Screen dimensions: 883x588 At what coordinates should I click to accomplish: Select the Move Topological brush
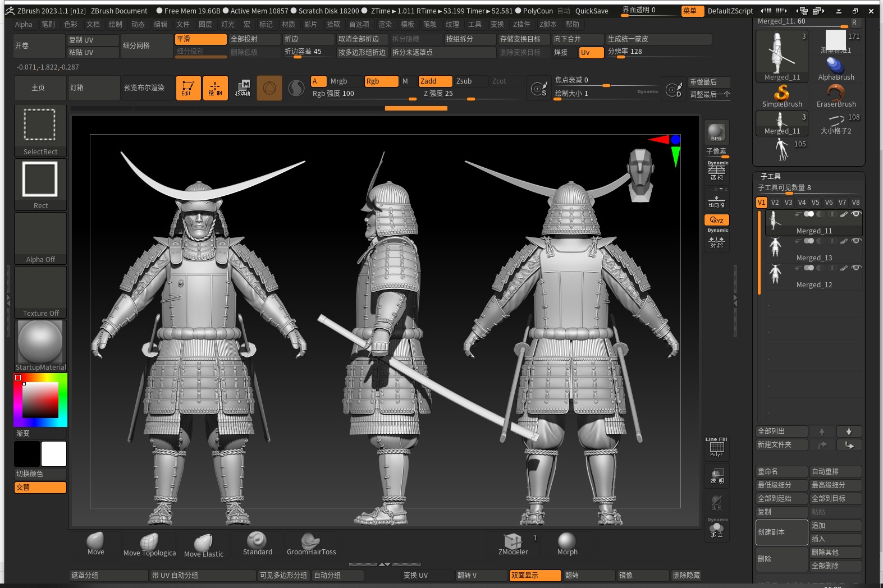(x=149, y=544)
